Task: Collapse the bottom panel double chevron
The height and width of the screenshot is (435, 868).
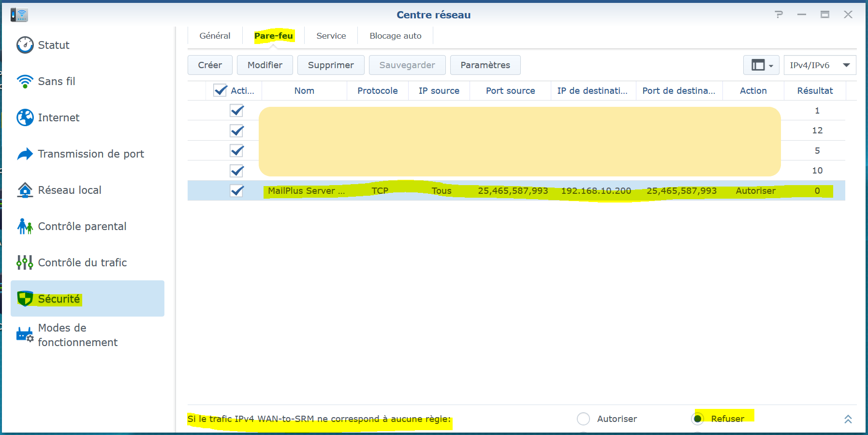Action: pos(848,419)
